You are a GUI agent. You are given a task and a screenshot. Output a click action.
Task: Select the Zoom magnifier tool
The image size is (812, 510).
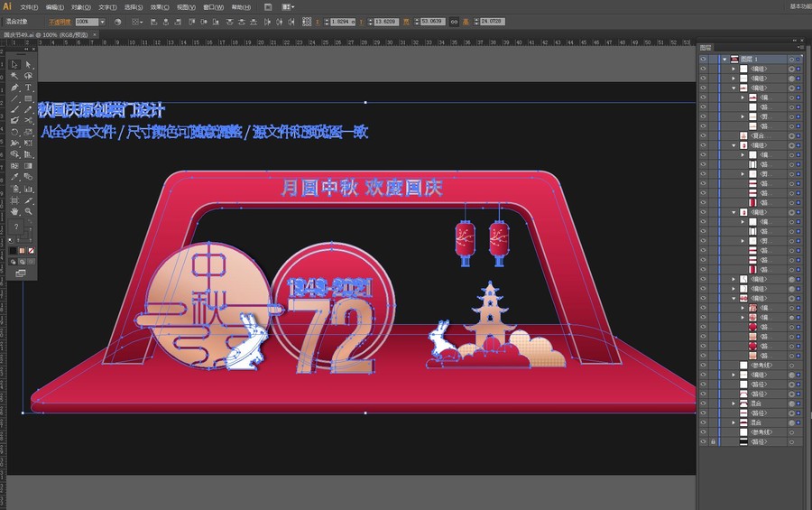coord(28,211)
